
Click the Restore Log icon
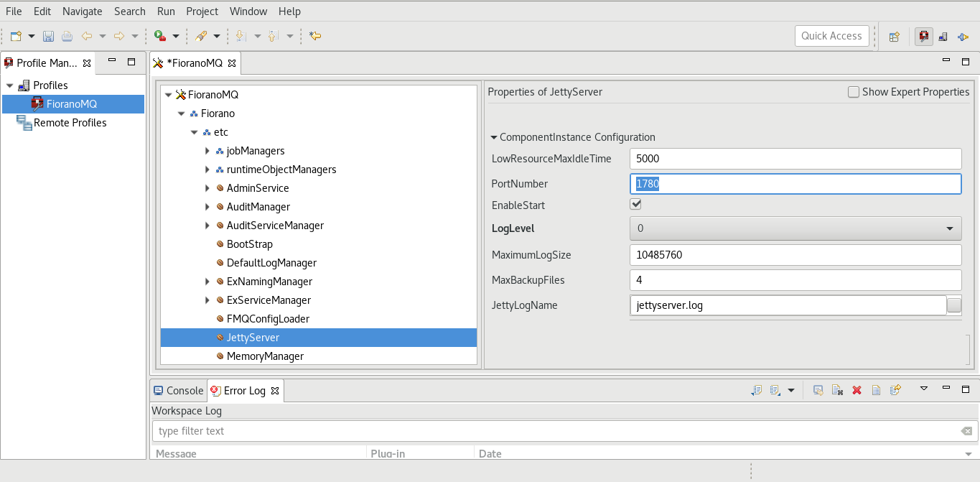click(895, 390)
